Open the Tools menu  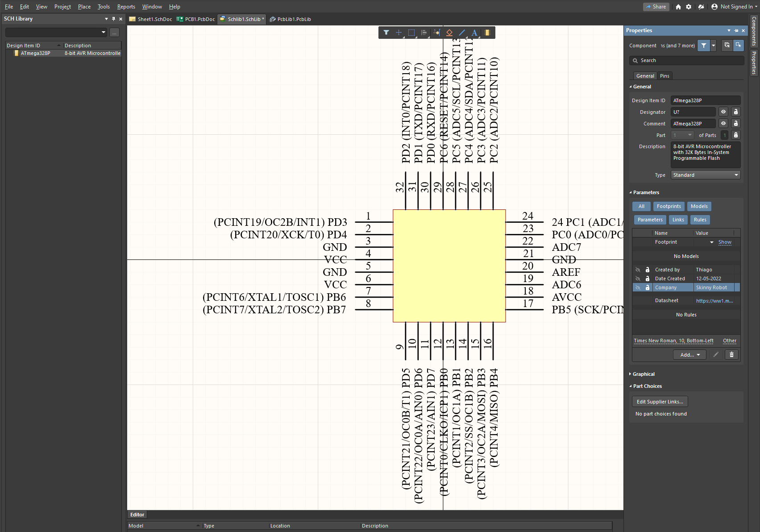[x=104, y=7]
